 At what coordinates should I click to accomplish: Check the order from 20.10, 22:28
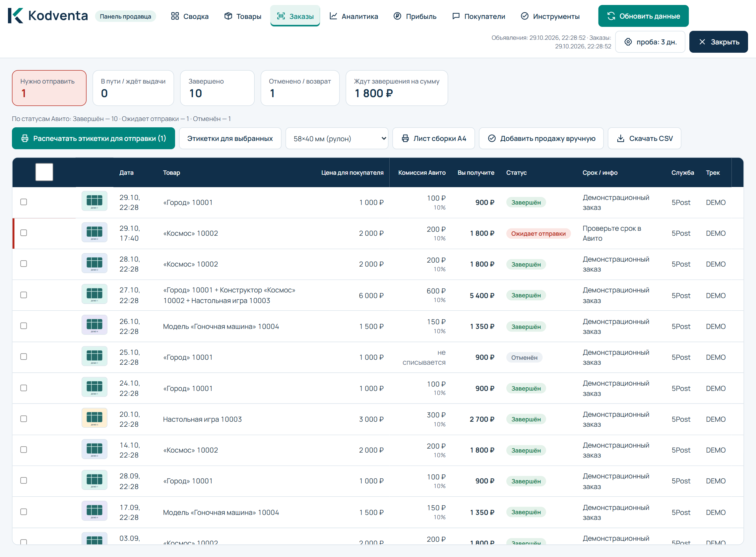[24, 419]
